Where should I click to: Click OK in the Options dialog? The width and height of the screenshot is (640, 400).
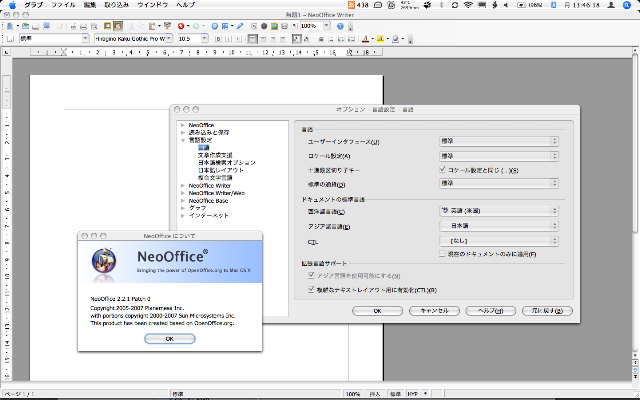(378, 311)
